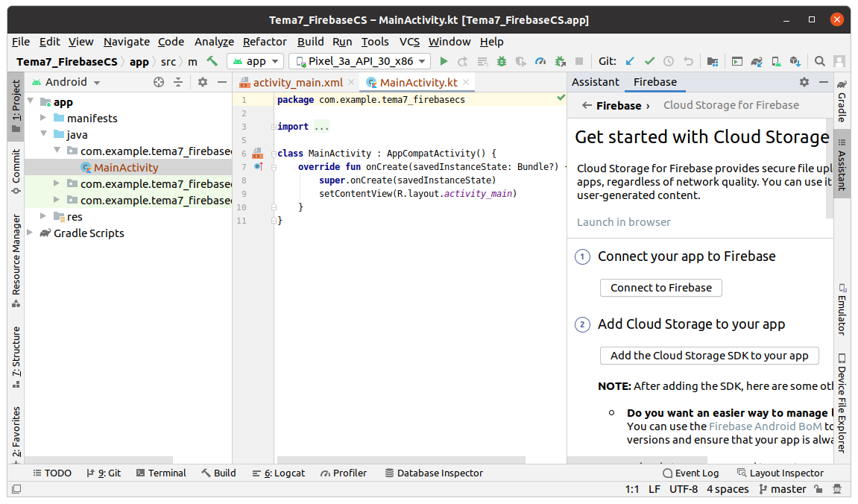Click the select opened file target icon
The height and width of the screenshot is (504, 858).
tap(159, 83)
